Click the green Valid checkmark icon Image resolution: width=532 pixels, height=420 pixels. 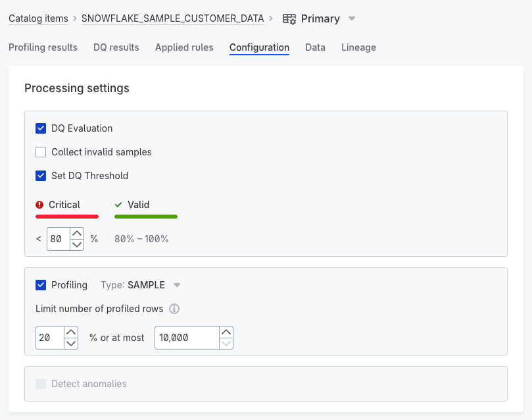pyautogui.click(x=118, y=205)
